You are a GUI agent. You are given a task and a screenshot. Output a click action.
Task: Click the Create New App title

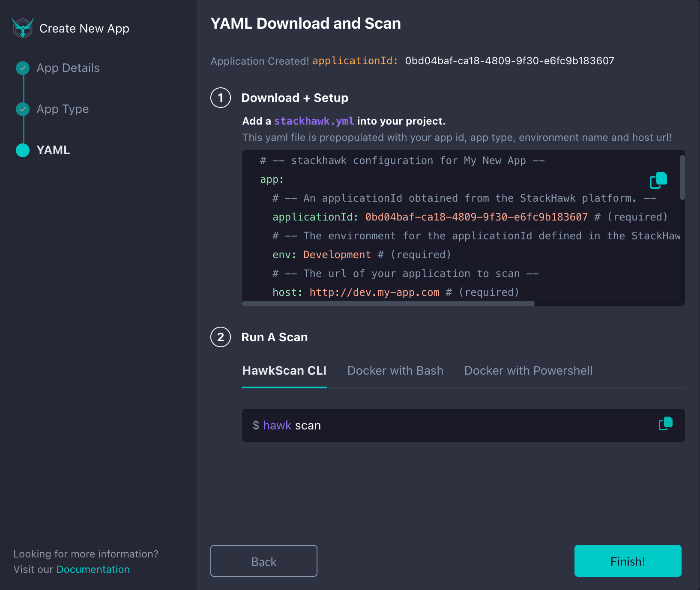coord(84,28)
